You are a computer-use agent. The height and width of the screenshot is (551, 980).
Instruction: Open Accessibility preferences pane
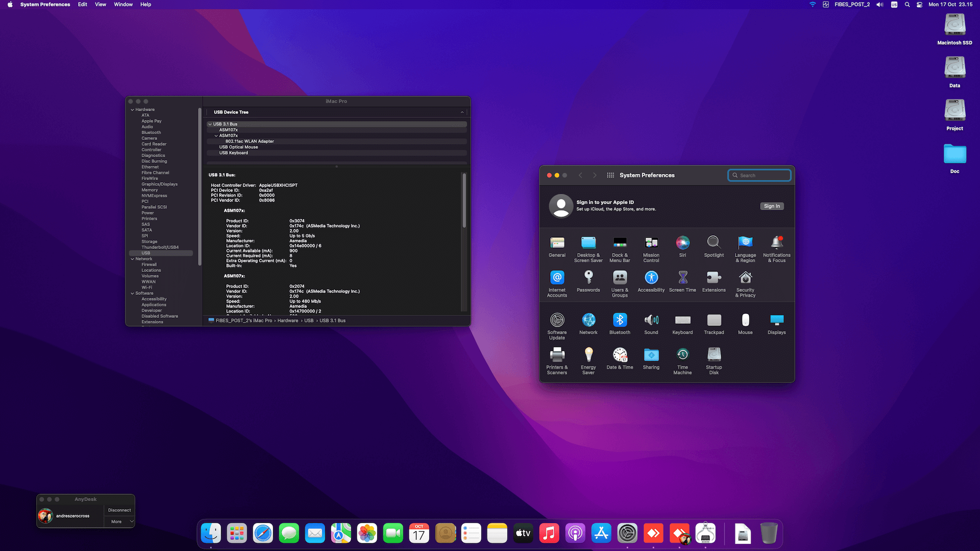click(651, 282)
